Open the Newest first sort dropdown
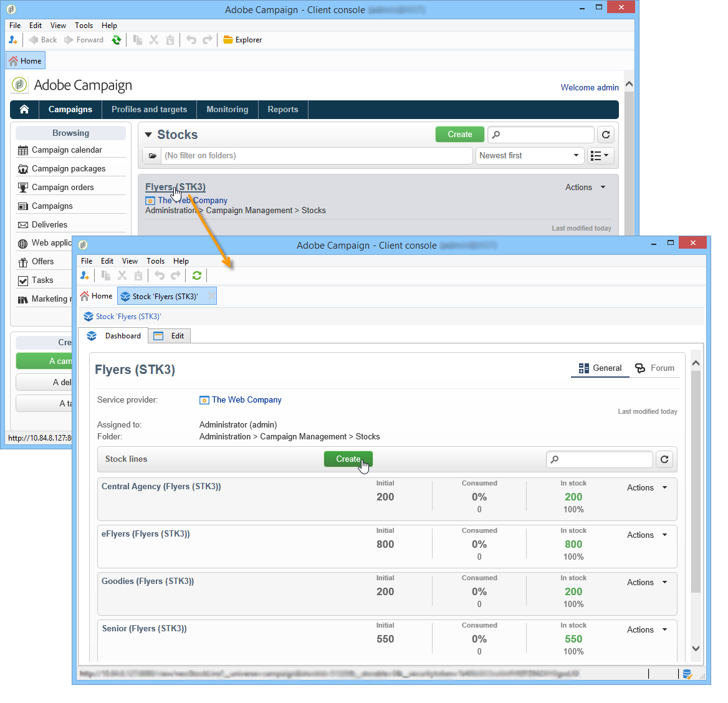The image size is (728, 703). [529, 156]
